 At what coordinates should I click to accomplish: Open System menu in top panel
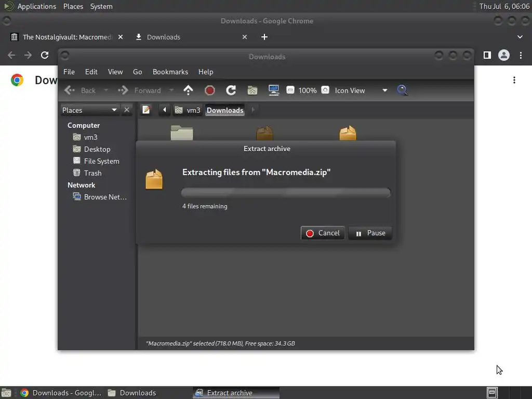[x=101, y=6]
